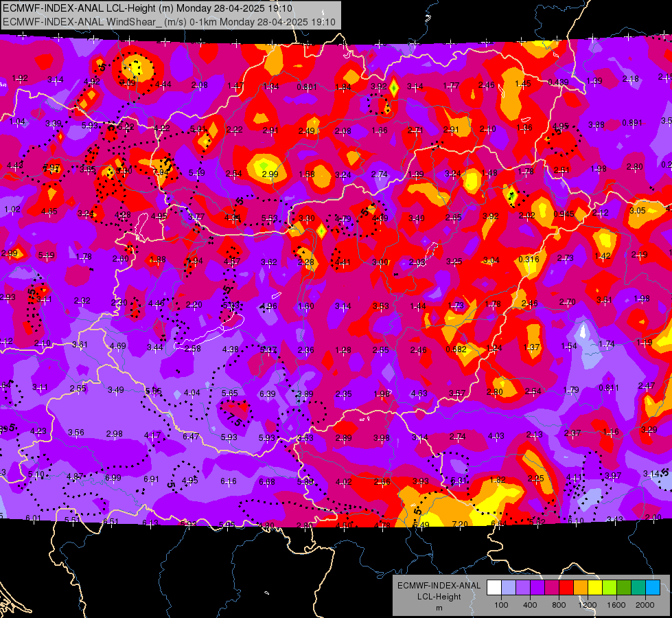This screenshot has height=618, width=672.
Task: Click the legend label 400
Action: (x=530, y=605)
